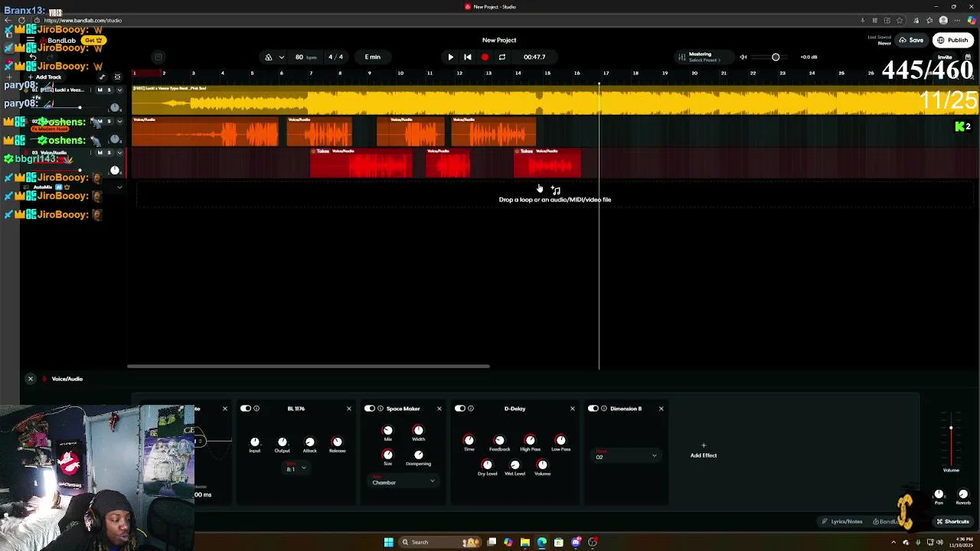The height and width of the screenshot is (551, 980).
Task: Click the Get membership button
Action: point(94,40)
